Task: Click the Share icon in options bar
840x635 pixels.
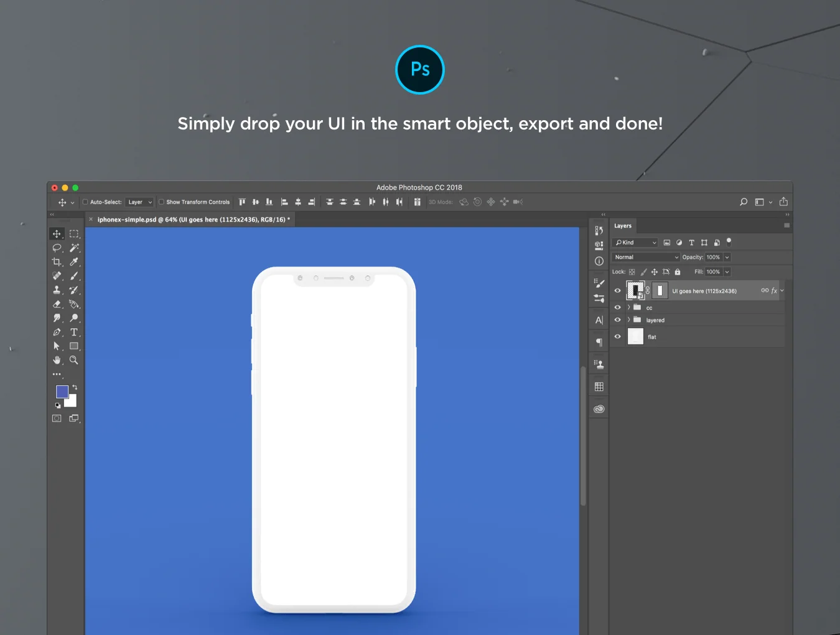Action: tap(783, 202)
